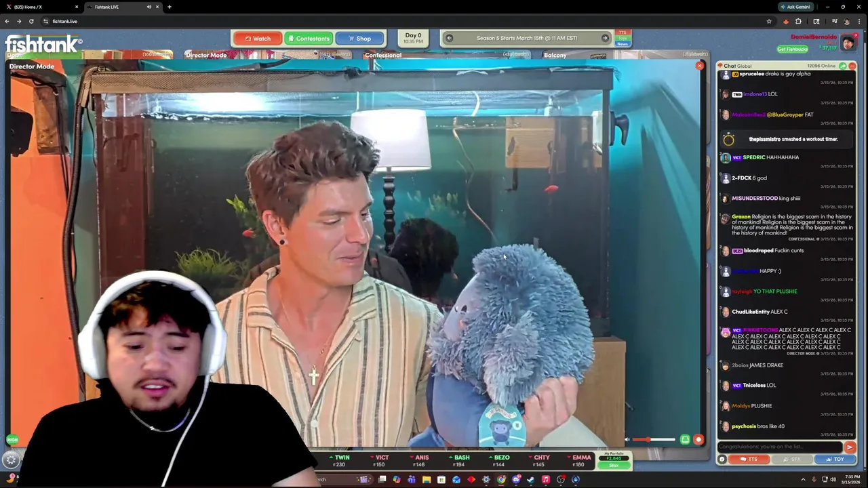The height and width of the screenshot is (488, 868).
Task: Select the BEZO stock ticker
Action: [x=498, y=461]
